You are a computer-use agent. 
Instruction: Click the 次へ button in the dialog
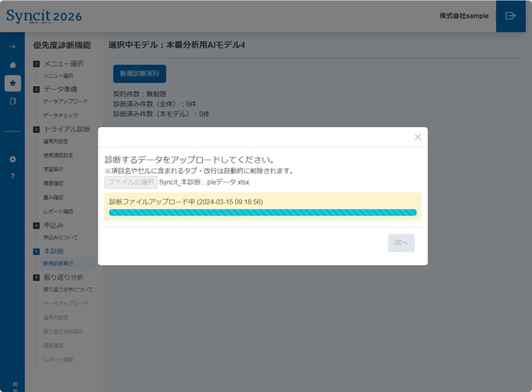click(x=401, y=243)
